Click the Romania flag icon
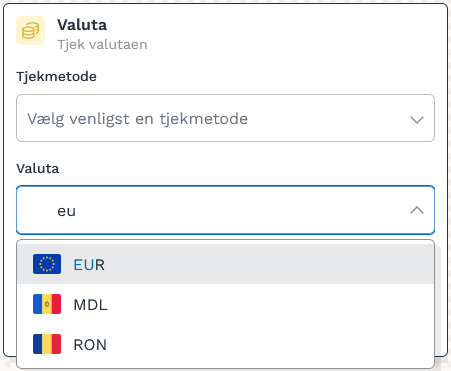 click(47, 344)
